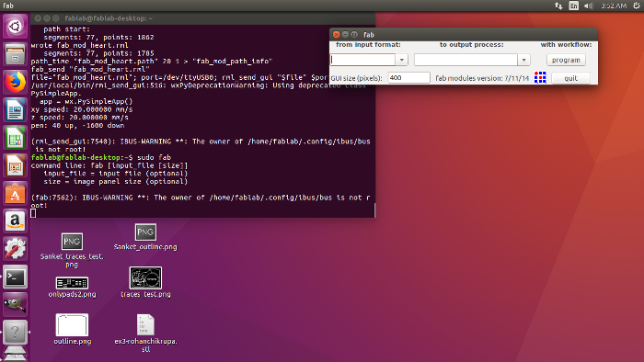Open the Amazon launcher in the dock
This screenshot has width=644, height=362.
pos(16,221)
